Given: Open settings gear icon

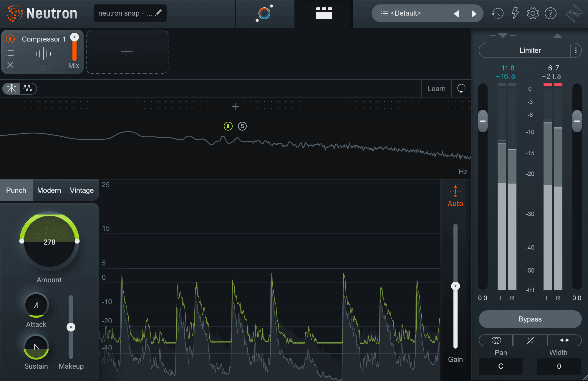Looking at the screenshot, I should pyautogui.click(x=533, y=13).
